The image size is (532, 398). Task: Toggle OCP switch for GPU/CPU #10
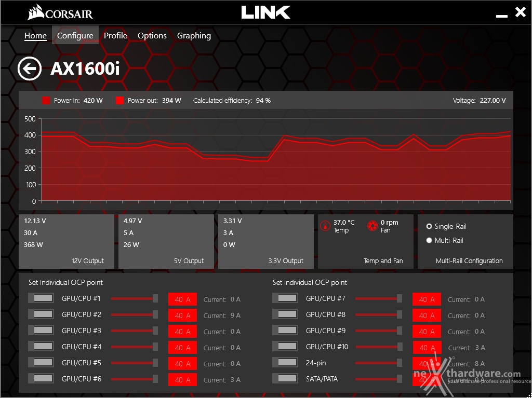click(285, 347)
